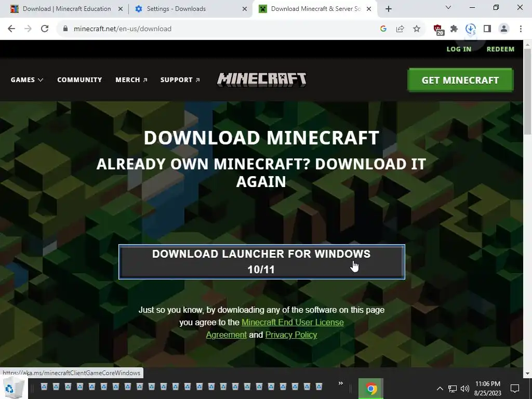Switch to the Download | Minecraft Education tab

click(66, 9)
